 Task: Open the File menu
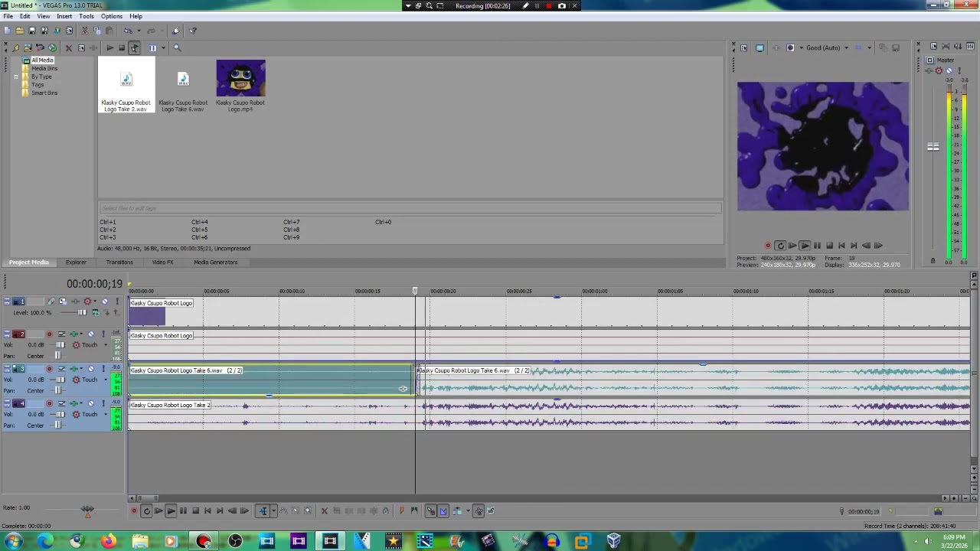point(8,16)
